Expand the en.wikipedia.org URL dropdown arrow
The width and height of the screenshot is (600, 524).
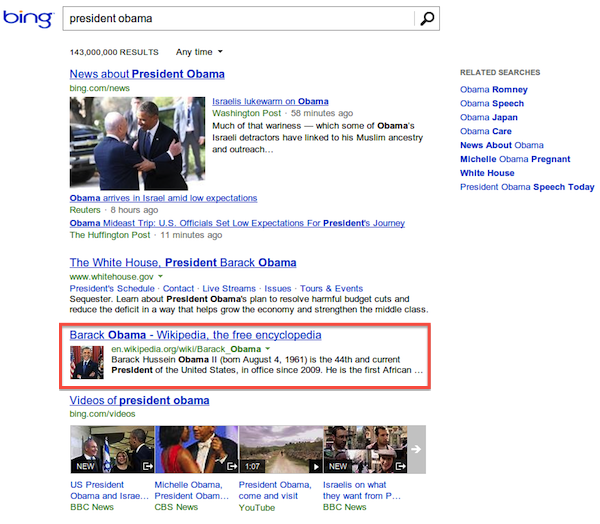pyautogui.click(x=268, y=348)
